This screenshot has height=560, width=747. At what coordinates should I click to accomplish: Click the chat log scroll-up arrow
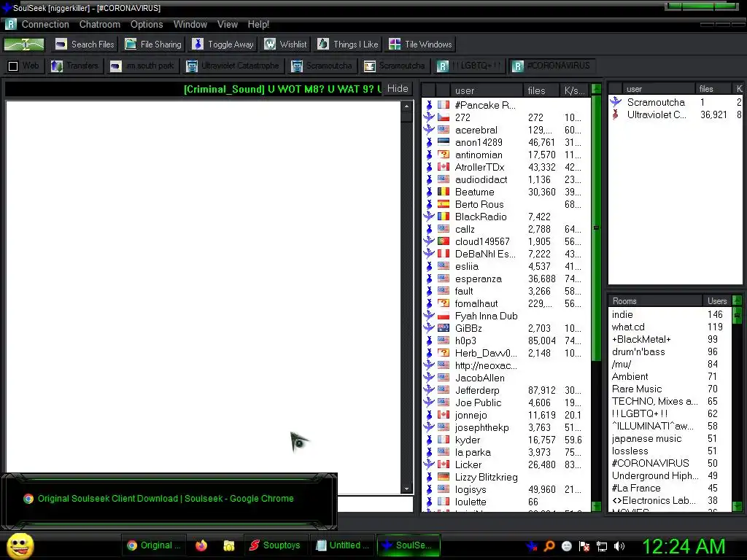coord(406,106)
